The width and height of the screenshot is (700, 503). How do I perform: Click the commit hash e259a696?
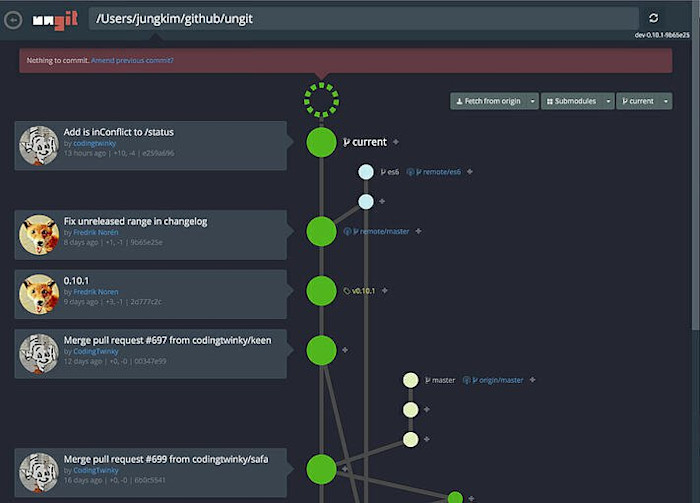[x=158, y=153]
